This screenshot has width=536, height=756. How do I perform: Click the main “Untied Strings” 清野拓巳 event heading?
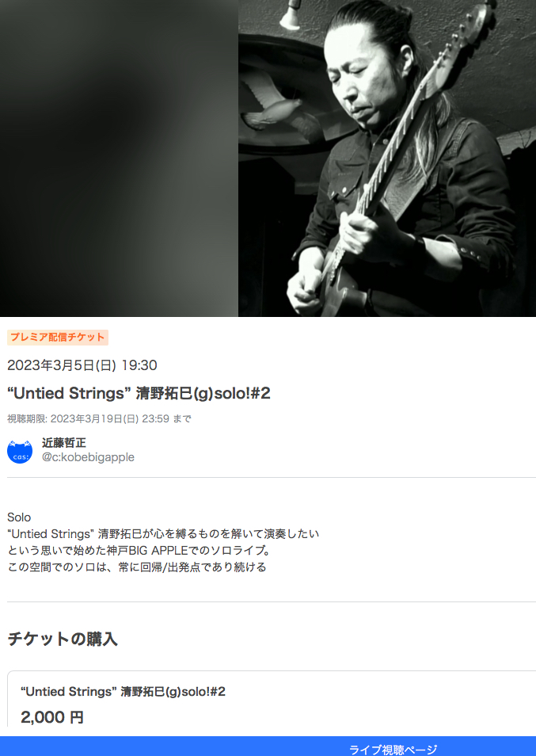139,393
